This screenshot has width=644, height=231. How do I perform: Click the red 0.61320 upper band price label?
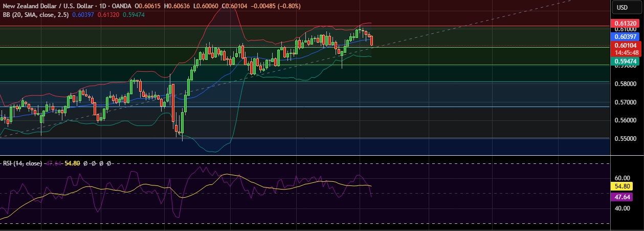[625, 24]
